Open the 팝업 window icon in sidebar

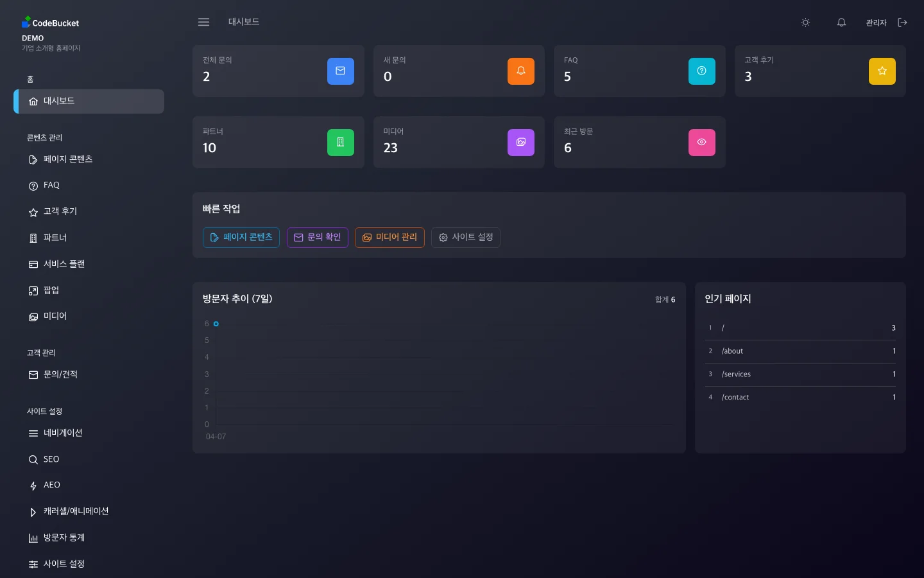pos(33,290)
